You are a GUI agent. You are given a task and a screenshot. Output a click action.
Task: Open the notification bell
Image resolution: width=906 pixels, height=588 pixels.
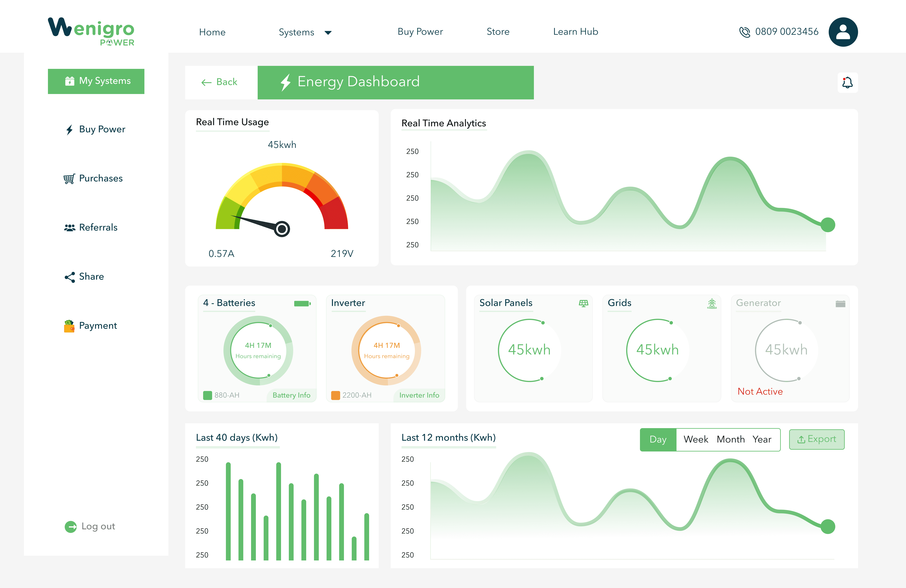coord(847,82)
